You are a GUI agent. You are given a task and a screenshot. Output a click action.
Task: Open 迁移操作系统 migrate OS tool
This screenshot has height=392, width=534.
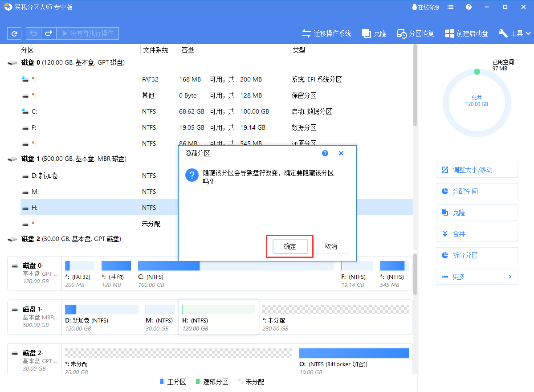(x=326, y=33)
